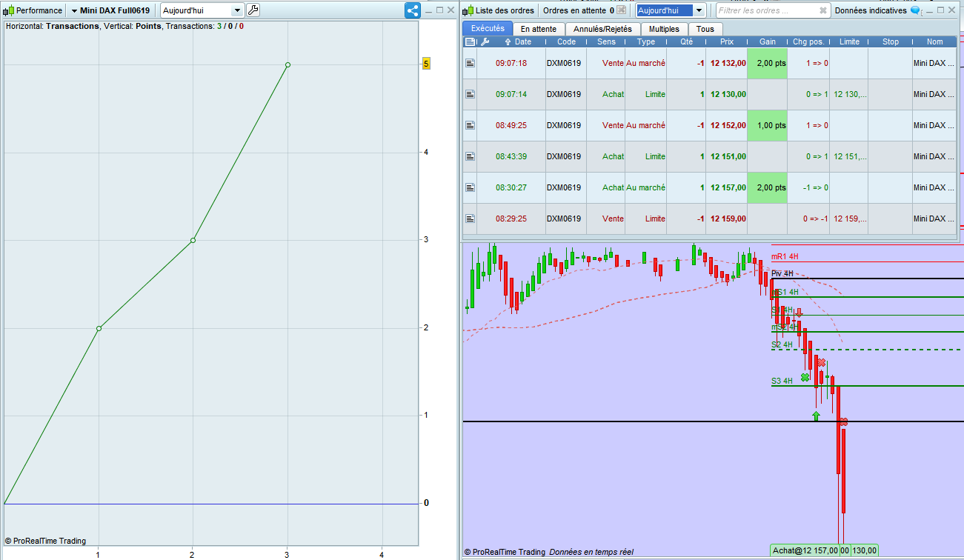Sort orders by Stop column
Viewport: 964px width, 560px height.
[x=891, y=42]
